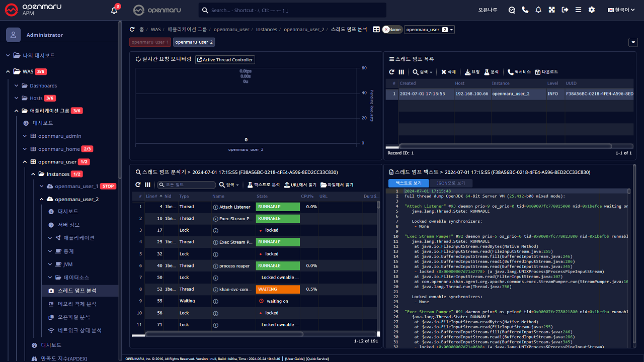This screenshot has height=362, width=644.
Task: Toggle column display in thread dump list
Action: click(x=401, y=72)
